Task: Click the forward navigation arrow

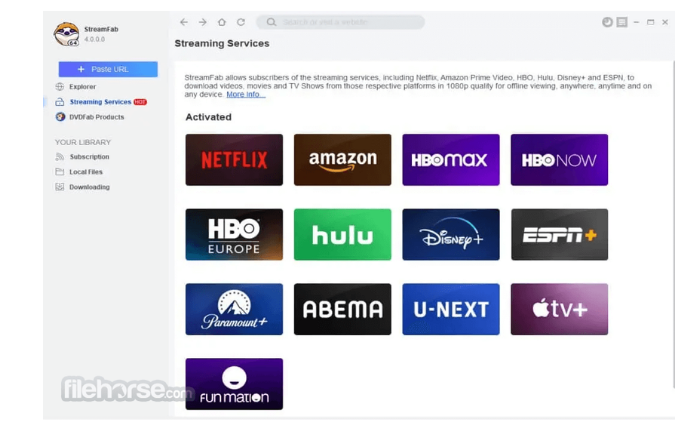Action: tap(203, 22)
